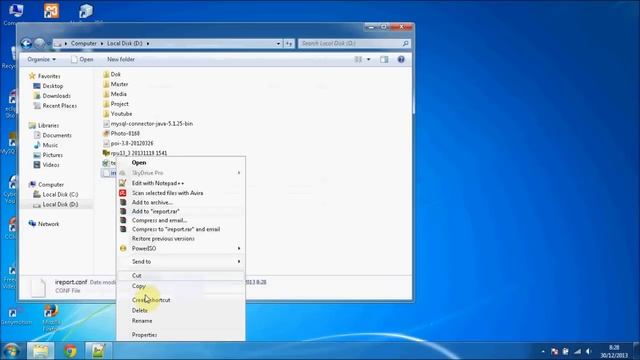Select Desktop under Favorites
Viewport: 640px width, 360px height.
[53, 86]
